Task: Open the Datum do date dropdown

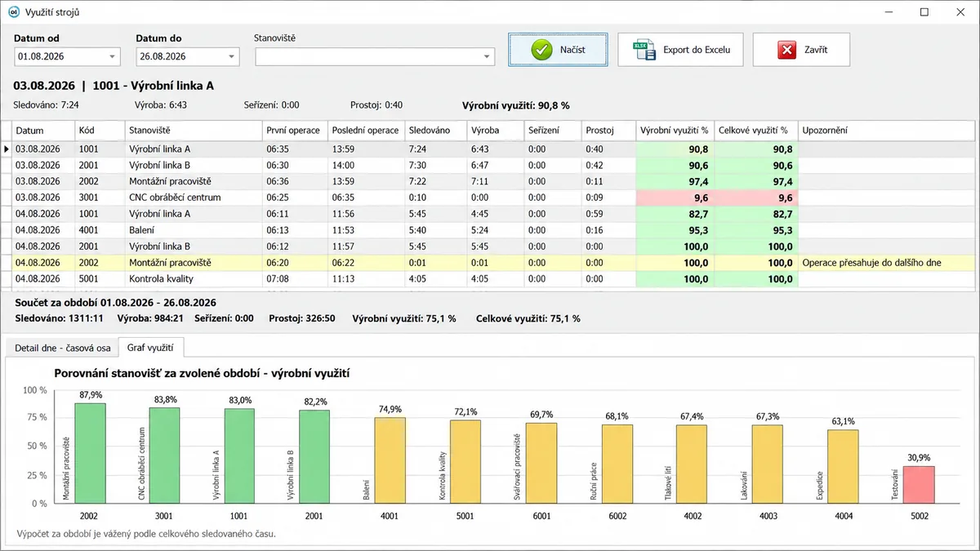Action: coord(231,56)
